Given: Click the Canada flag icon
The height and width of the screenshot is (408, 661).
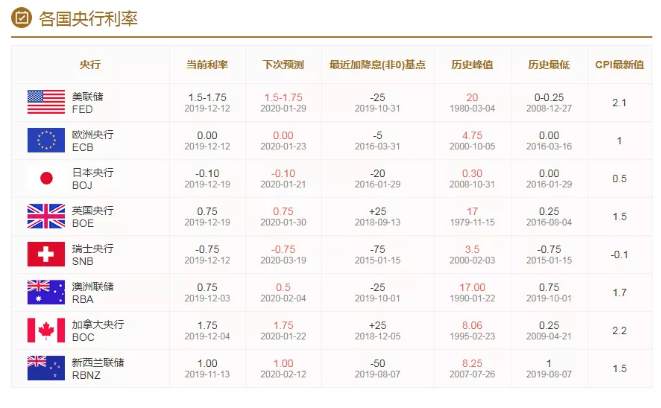Looking at the screenshot, I should 46,330.
